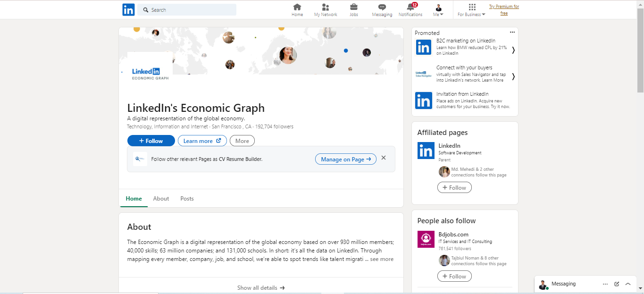644x294 pixels.
Task: Open Notifications bell with 12 badge
Action: click(x=410, y=10)
